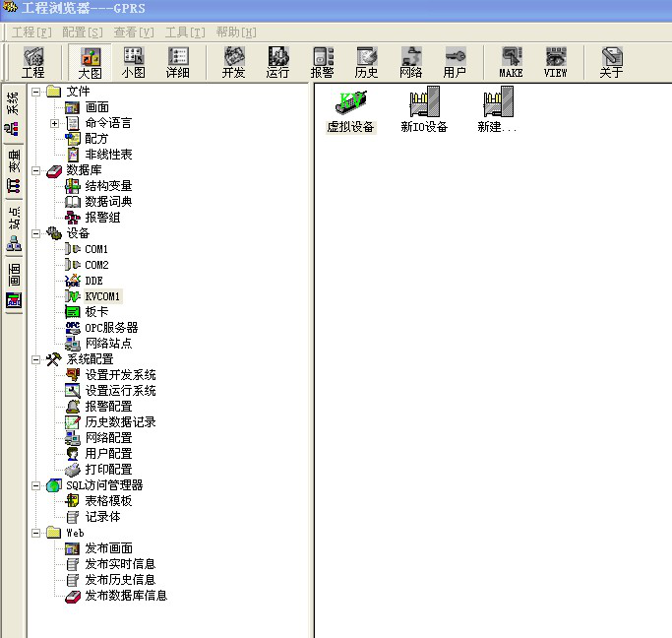
Task: Click the 历史 (History) toolbar icon
Action: pos(366,61)
